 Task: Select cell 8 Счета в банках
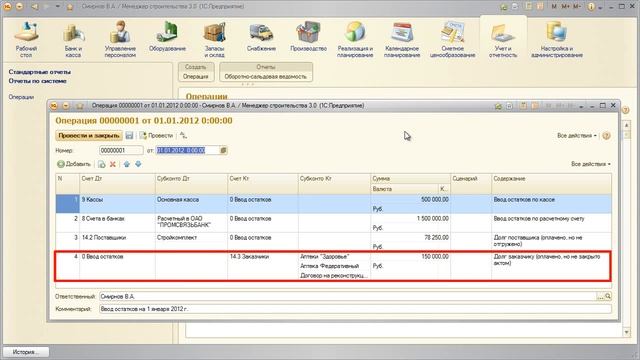[118, 223]
